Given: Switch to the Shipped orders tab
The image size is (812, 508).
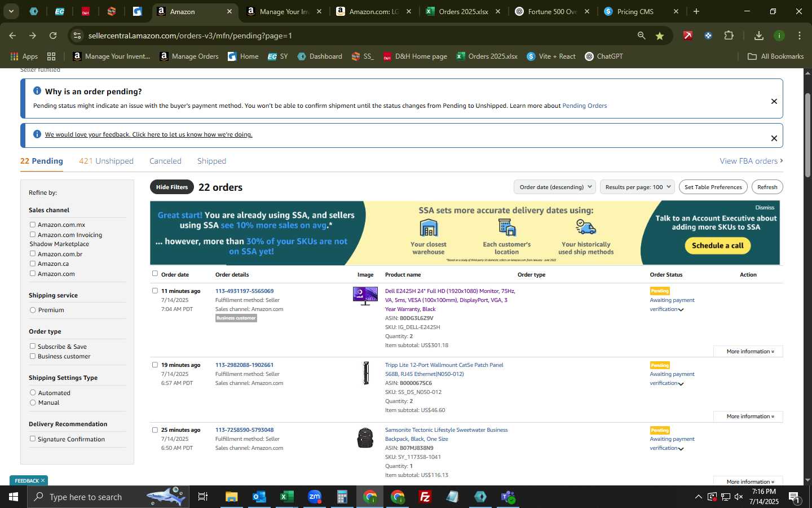Looking at the screenshot, I should [x=211, y=161].
